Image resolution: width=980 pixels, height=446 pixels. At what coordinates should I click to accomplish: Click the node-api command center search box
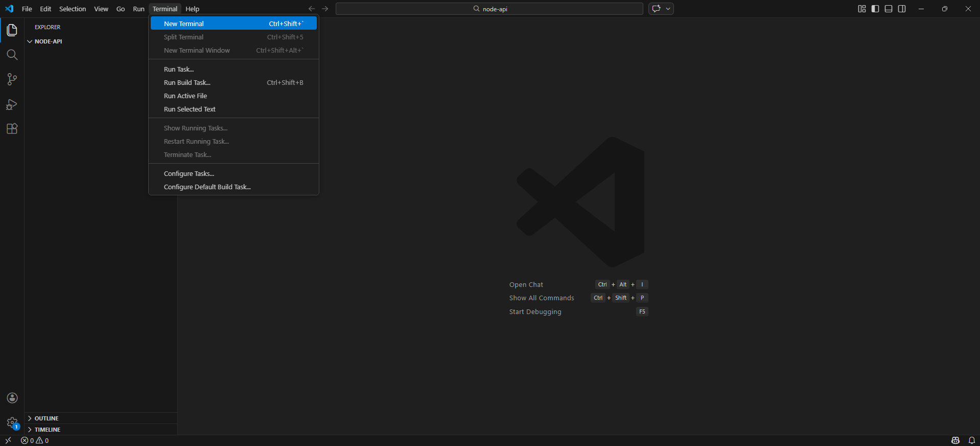pos(489,9)
